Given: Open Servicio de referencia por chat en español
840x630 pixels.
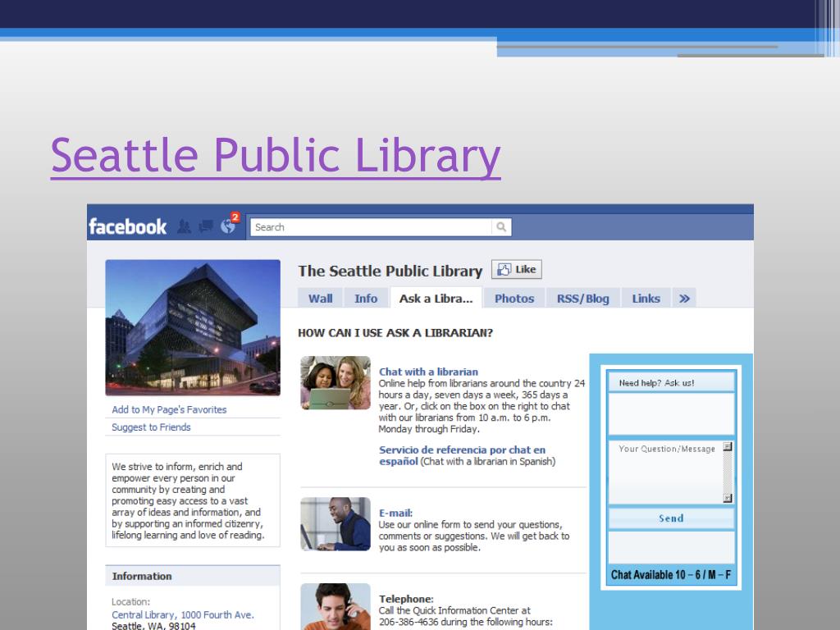Looking at the screenshot, I should pyautogui.click(x=462, y=455).
